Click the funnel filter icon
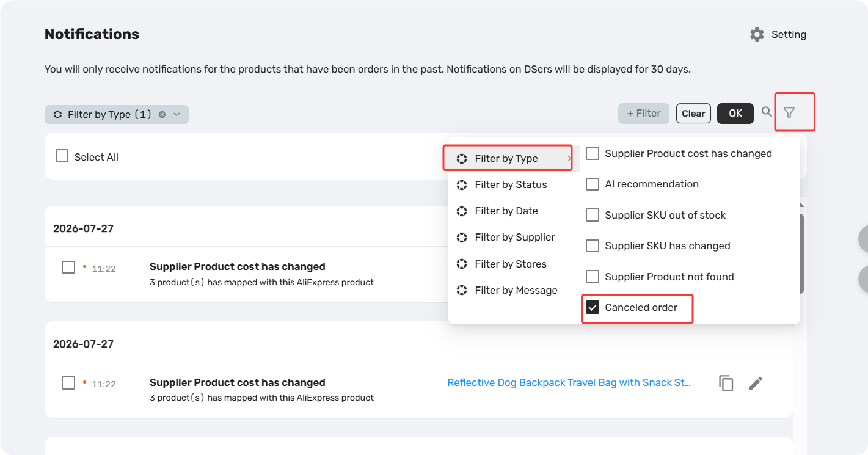Image resolution: width=868 pixels, height=455 pixels. [x=789, y=112]
